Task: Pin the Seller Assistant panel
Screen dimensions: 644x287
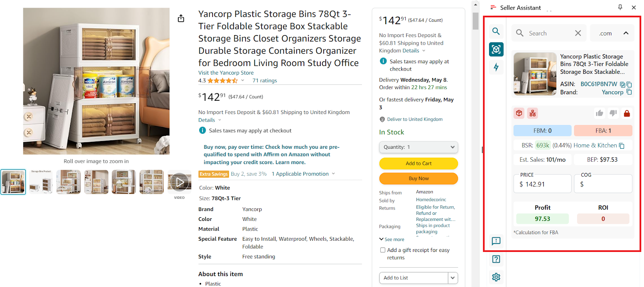Action: pos(620,7)
